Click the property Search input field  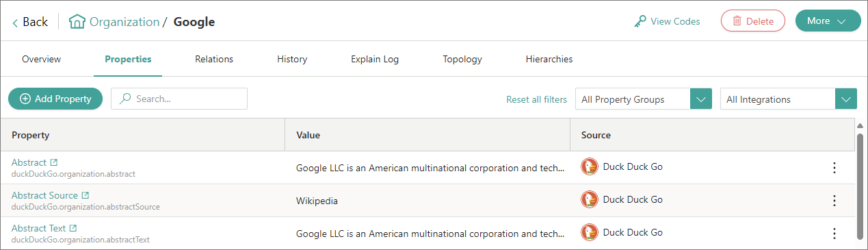[x=179, y=99]
